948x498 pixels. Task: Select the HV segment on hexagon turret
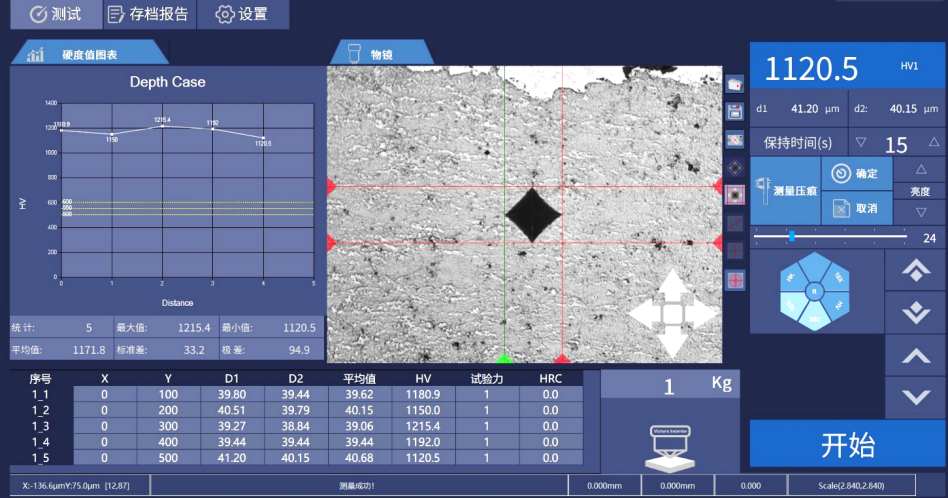coord(839,305)
